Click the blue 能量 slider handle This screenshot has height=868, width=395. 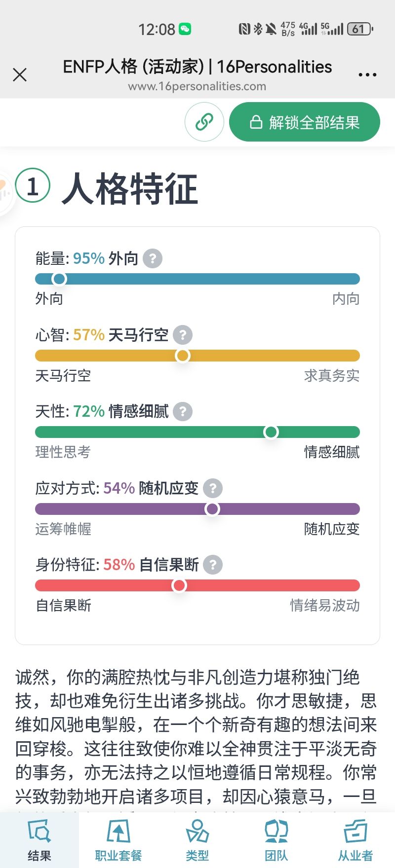pos(59,279)
